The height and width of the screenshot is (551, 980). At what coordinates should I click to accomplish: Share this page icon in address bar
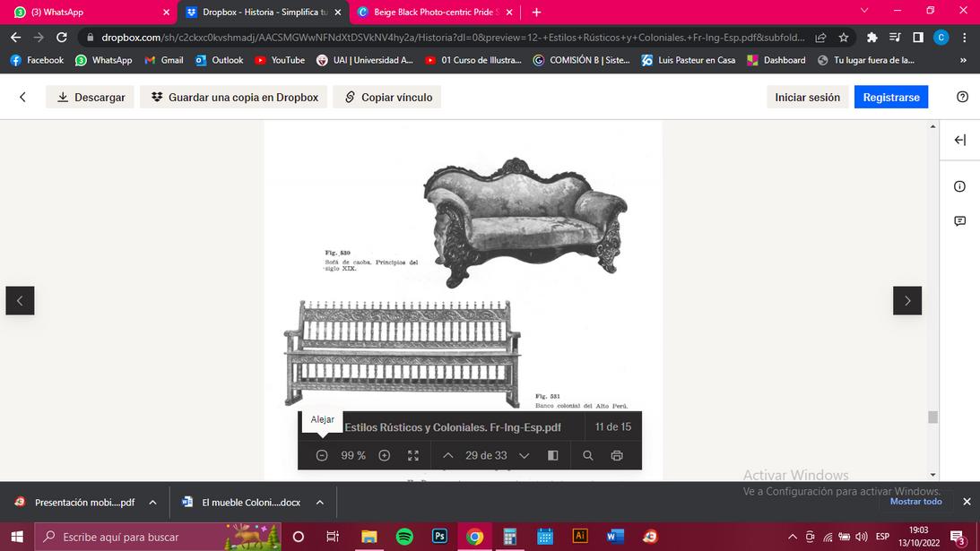820,38
